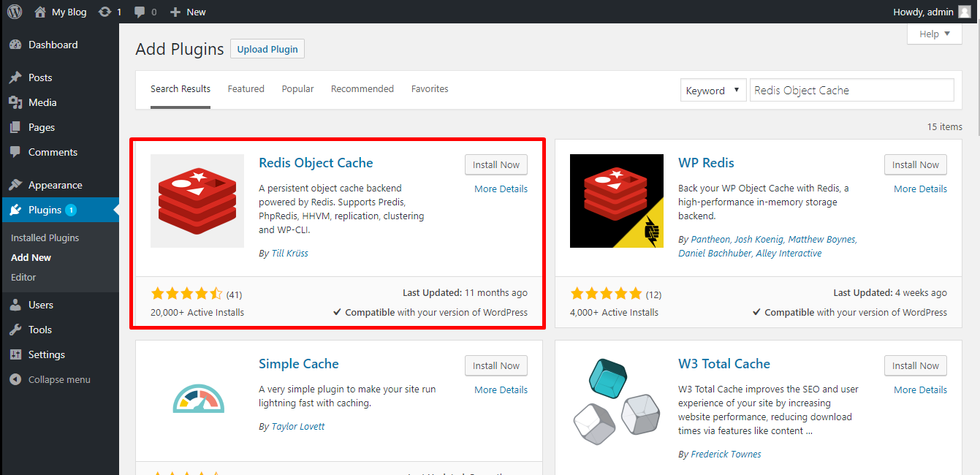Click the plugin search input field
This screenshot has width=980, height=475.
tap(851, 91)
